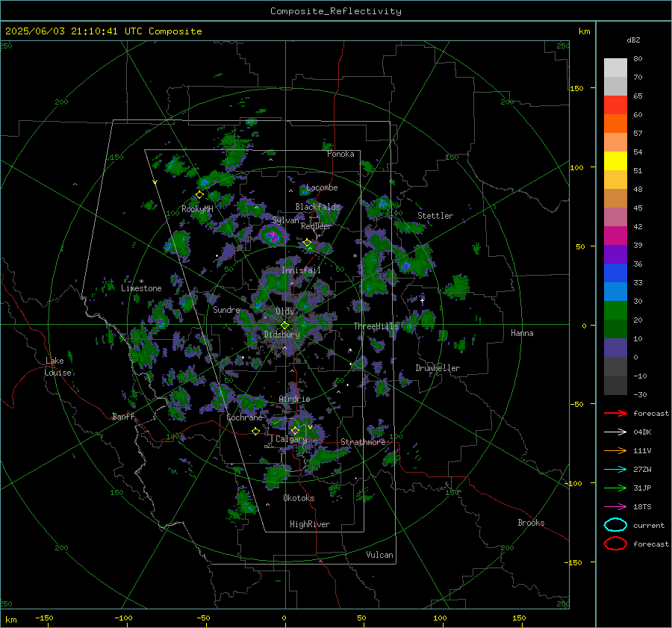Screen dimensions: 672x628
Task: Click the Olds town label
Action: point(284,311)
